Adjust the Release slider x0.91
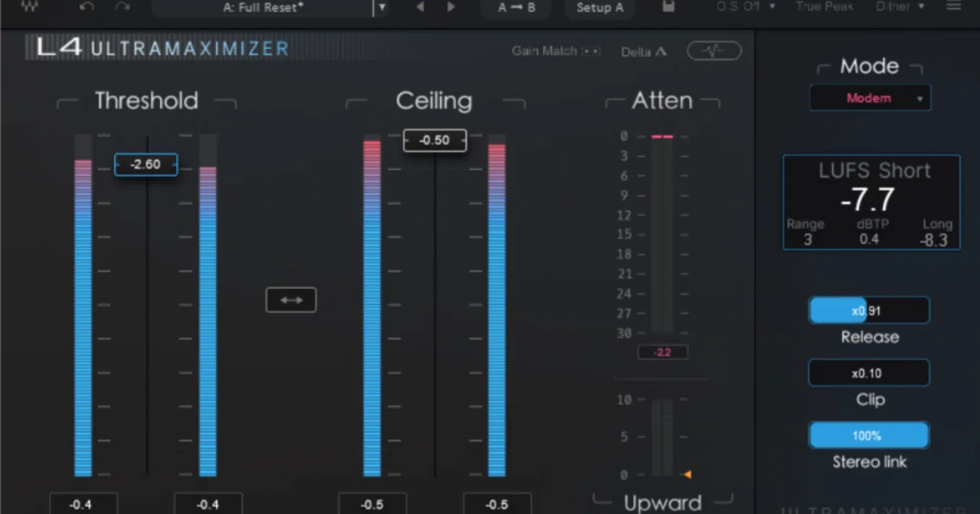The image size is (980, 514). (x=869, y=311)
